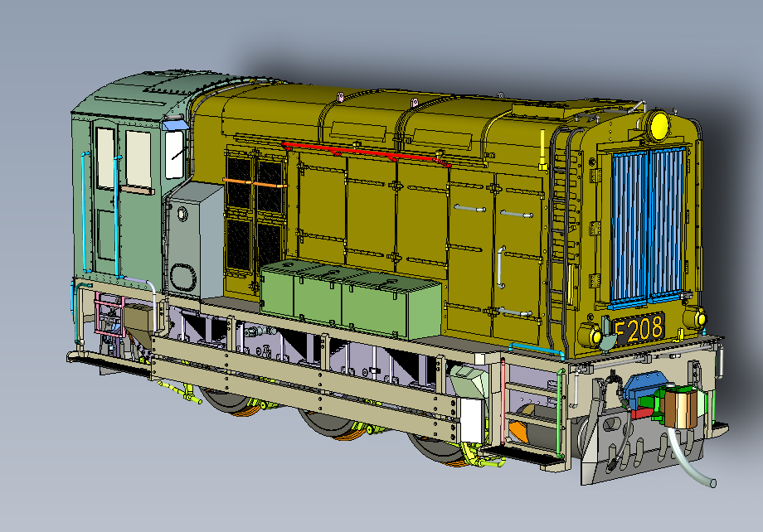Viewport: 763px width, 532px height.
Task: Click the light green battery box on the running board
Action: click(352, 298)
